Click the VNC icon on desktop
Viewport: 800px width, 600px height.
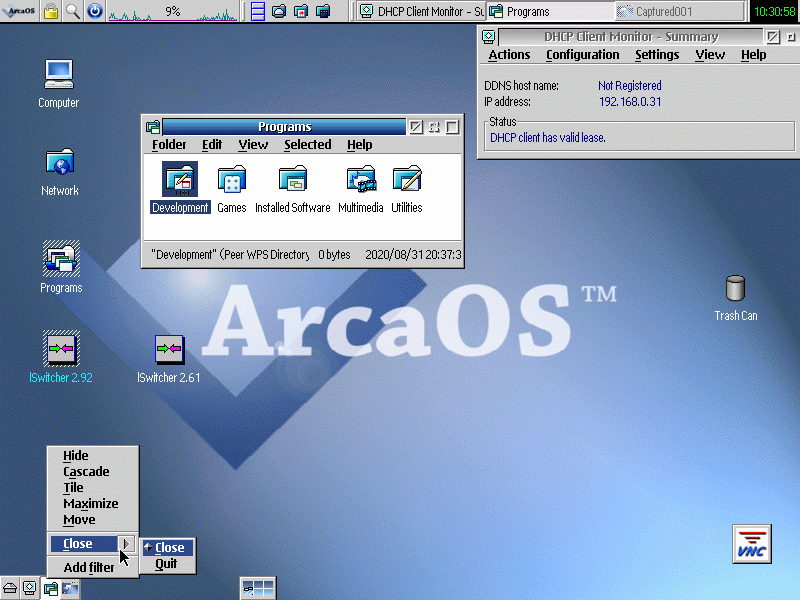pos(751,543)
